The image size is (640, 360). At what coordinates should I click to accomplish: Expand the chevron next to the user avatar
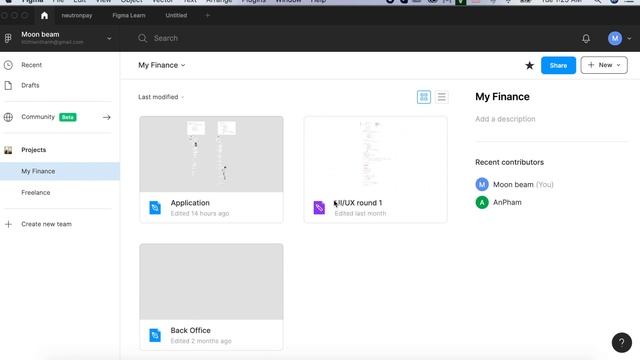pyautogui.click(x=629, y=38)
